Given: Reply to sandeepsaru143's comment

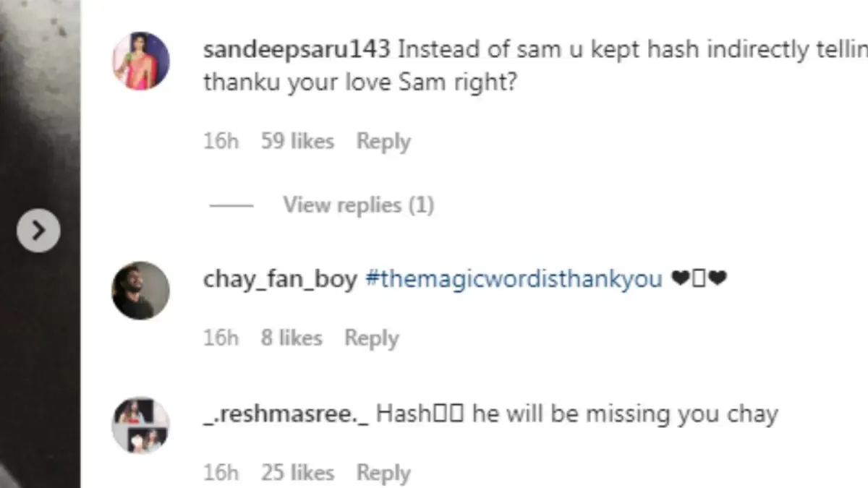Looking at the screenshot, I should click(384, 141).
